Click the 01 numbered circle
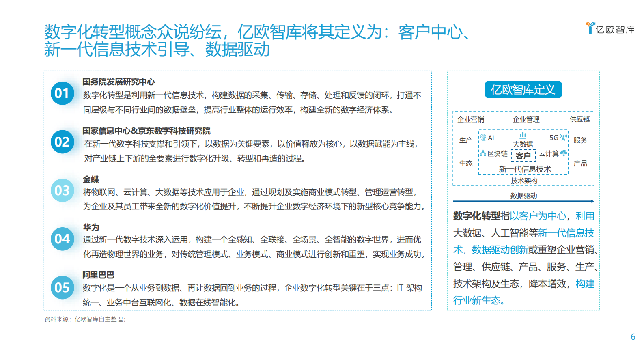This screenshot has height=362, width=644. pyautogui.click(x=62, y=93)
